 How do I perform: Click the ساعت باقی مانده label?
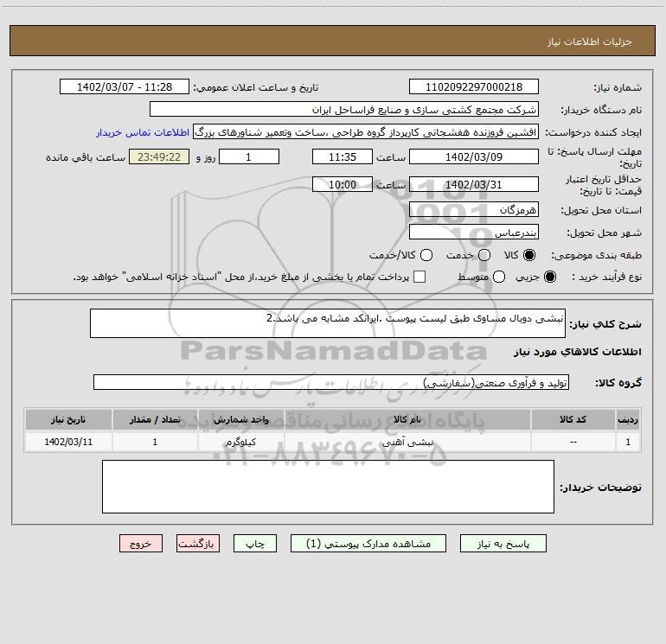point(86,157)
